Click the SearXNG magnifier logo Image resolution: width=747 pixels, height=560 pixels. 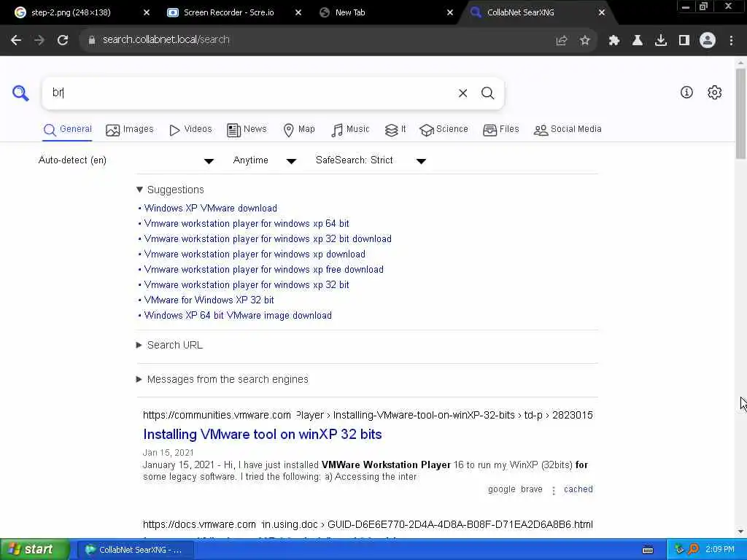(x=20, y=93)
